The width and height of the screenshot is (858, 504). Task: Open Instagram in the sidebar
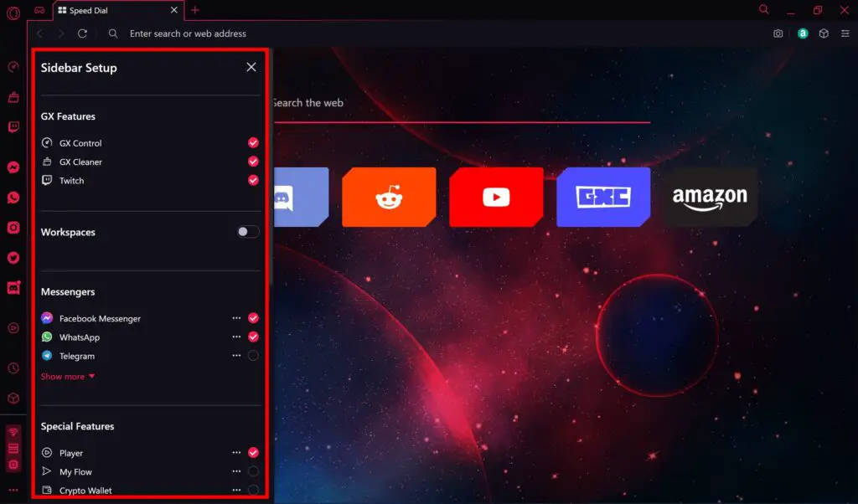tap(13, 228)
